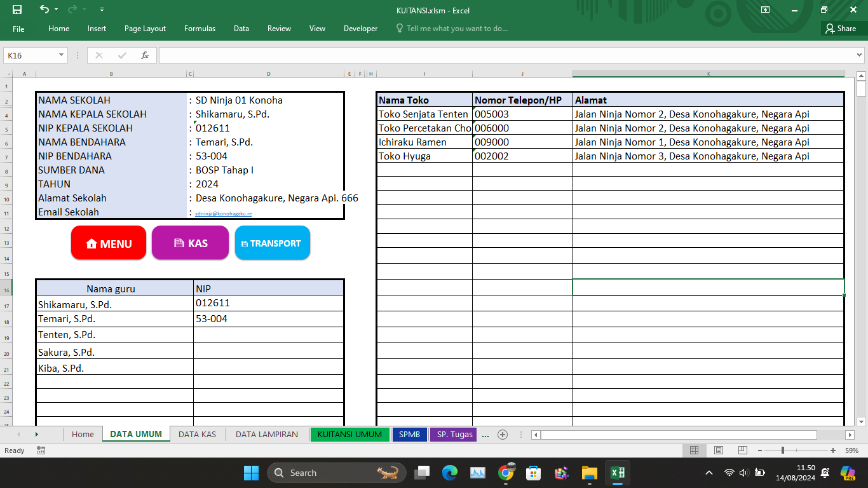Click the Insert Function fx icon
Viewport: 868px width, 488px height.
pyautogui.click(x=145, y=55)
